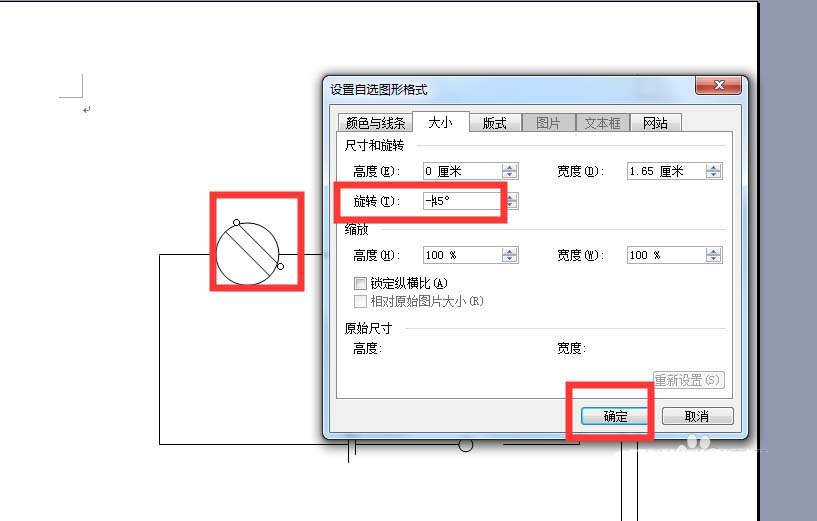Screen dimensions: 817x521
Task: Switch to the 网站 tab
Action: 655,123
